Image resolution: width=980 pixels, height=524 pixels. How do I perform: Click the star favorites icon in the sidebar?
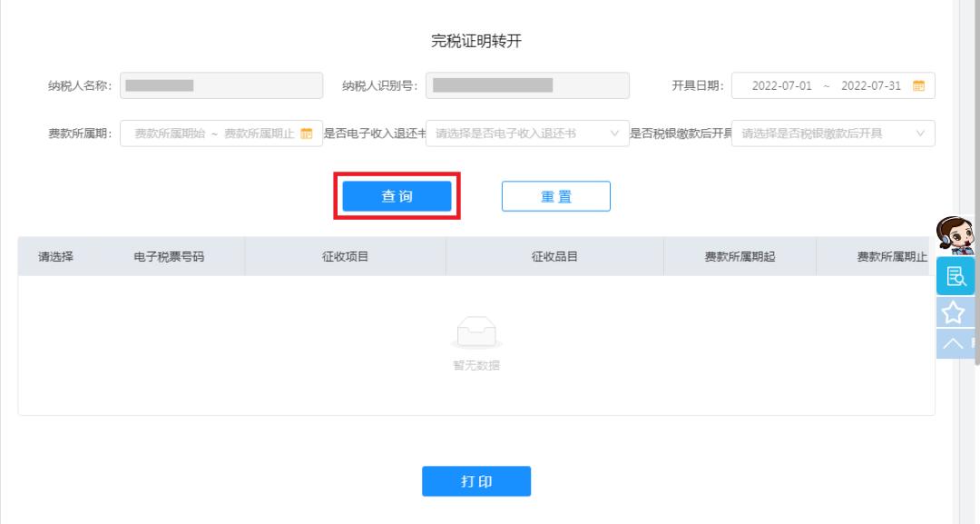(x=955, y=311)
